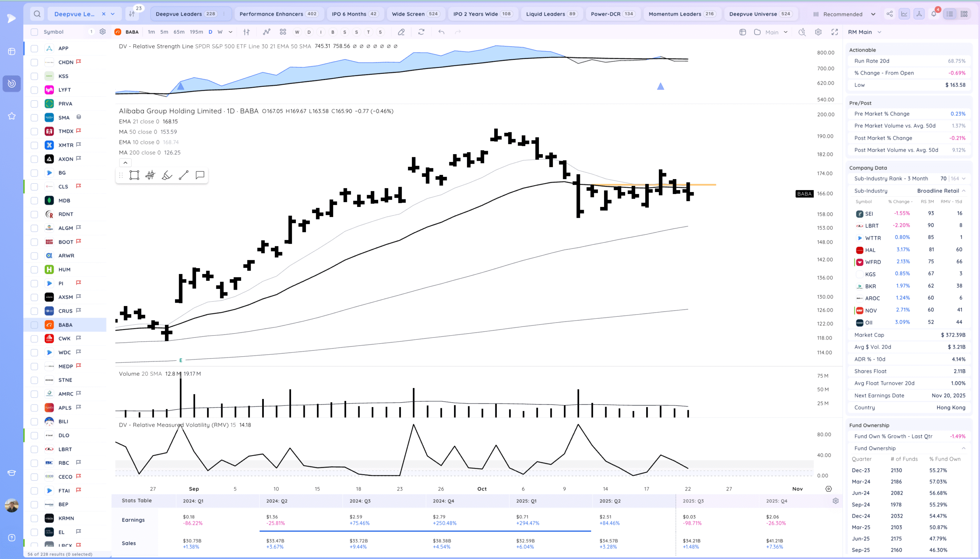Check the box next to AXON
Screen dimensions: 980x559
tap(34, 159)
